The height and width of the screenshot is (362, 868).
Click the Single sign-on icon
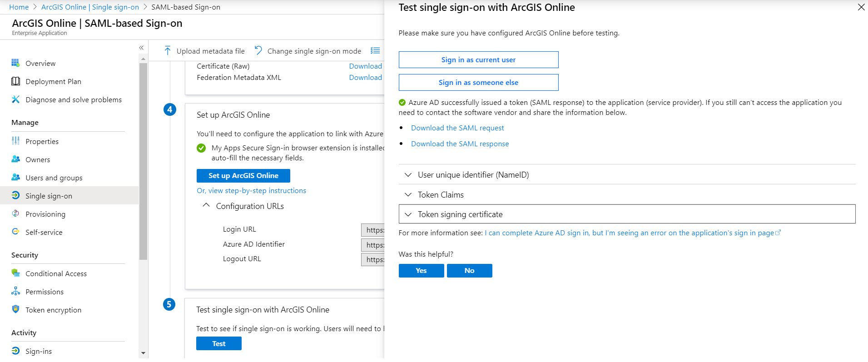[x=15, y=195]
